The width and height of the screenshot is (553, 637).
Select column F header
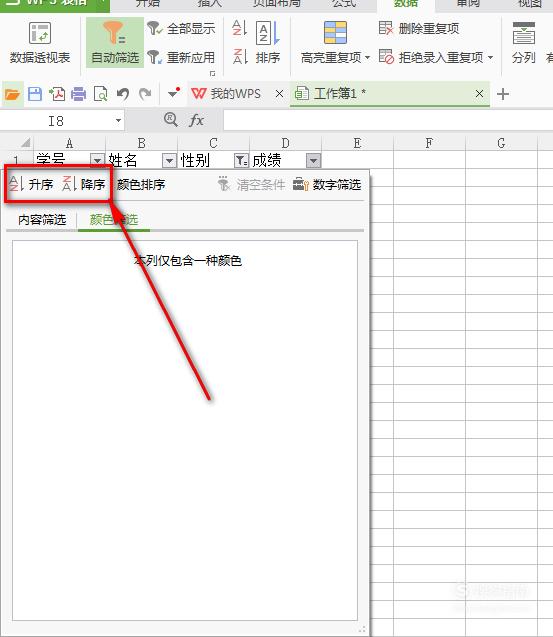[x=429, y=143]
